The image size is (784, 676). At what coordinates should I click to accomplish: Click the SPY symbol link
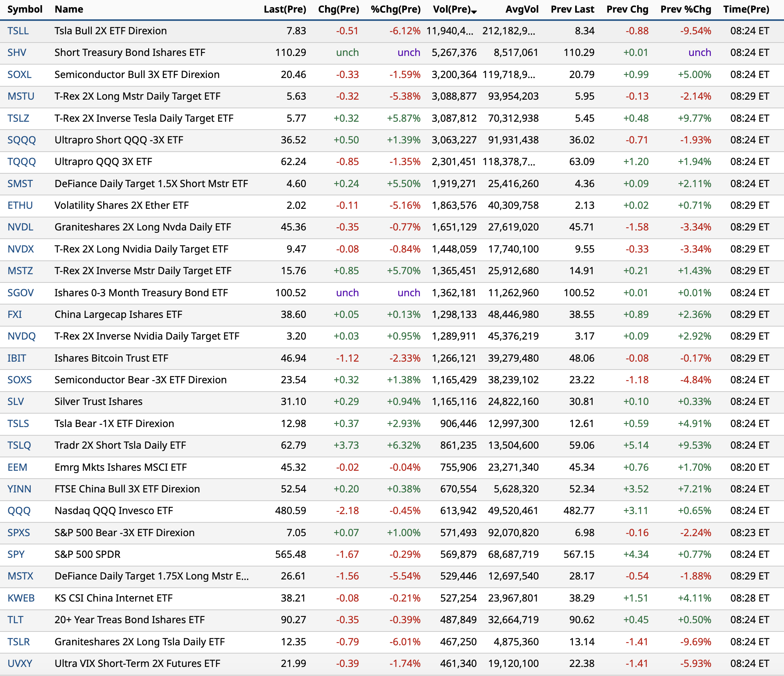[x=16, y=554]
